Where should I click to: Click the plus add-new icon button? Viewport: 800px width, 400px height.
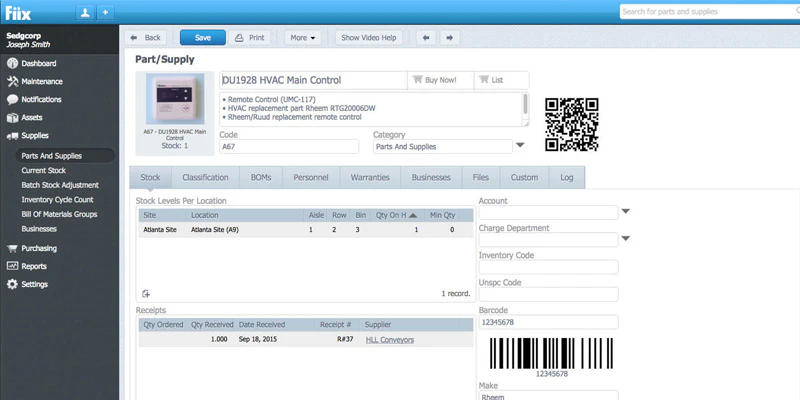[x=105, y=12]
